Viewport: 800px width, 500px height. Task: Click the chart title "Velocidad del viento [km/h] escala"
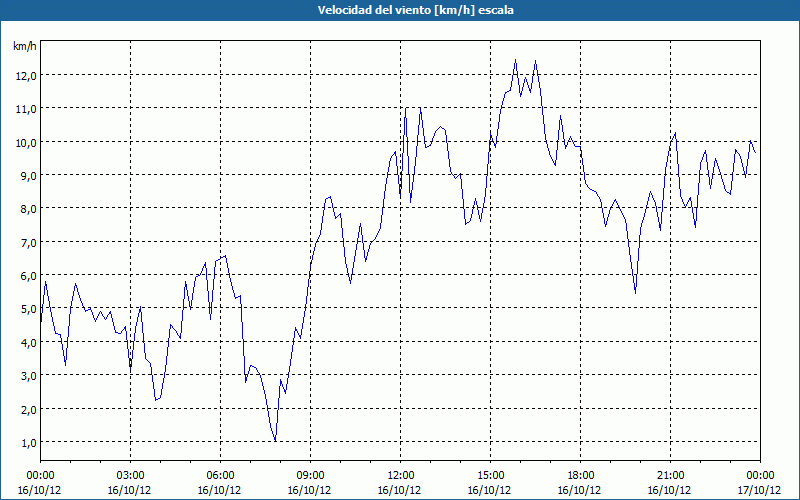tap(415, 10)
